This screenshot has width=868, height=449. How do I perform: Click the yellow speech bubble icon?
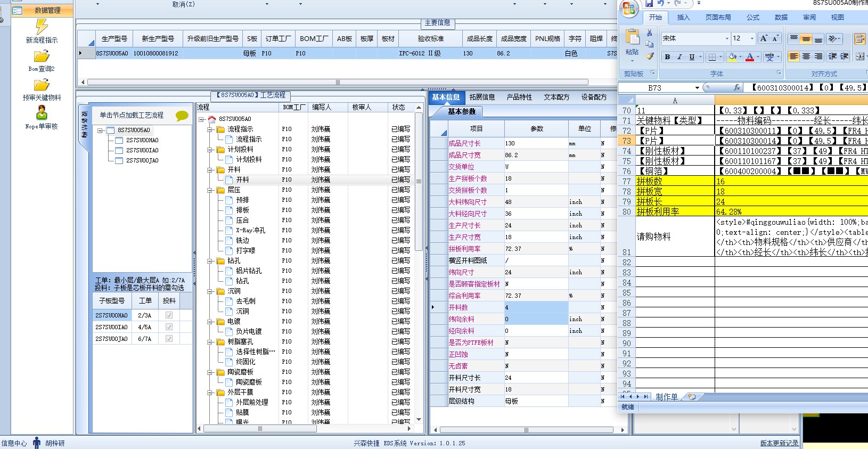[x=182, y=116]
